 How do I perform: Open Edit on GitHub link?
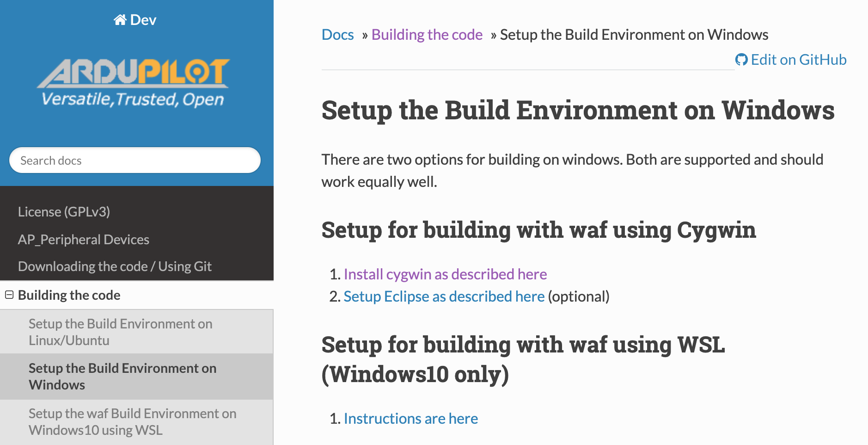click(x=791, y=60)
